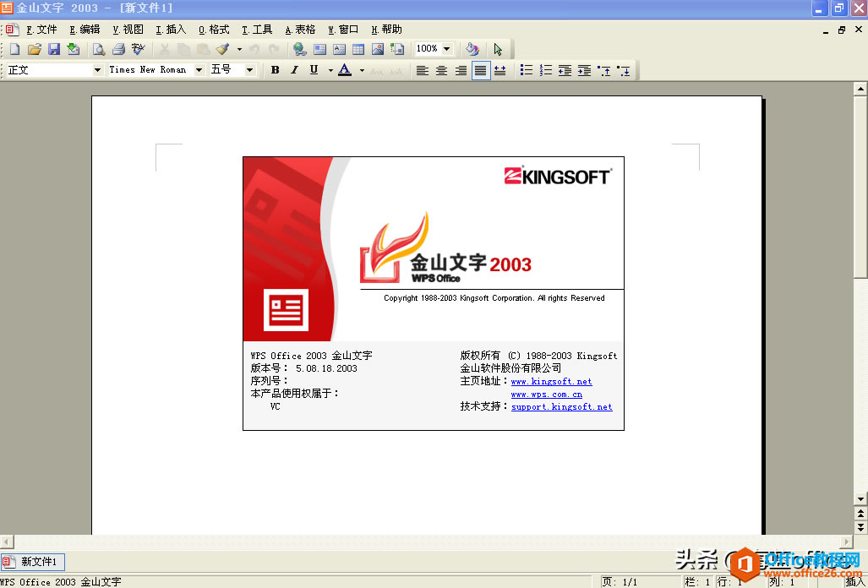
Task: Open the 文件 (File) menu
Action: 42,30
